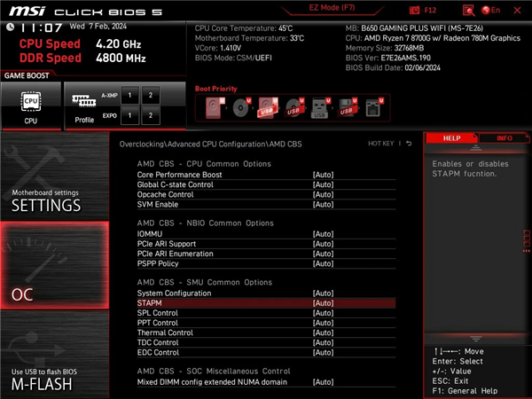
Task: Select the optical disc boot priority icon
Action: [x=242, y=108]
